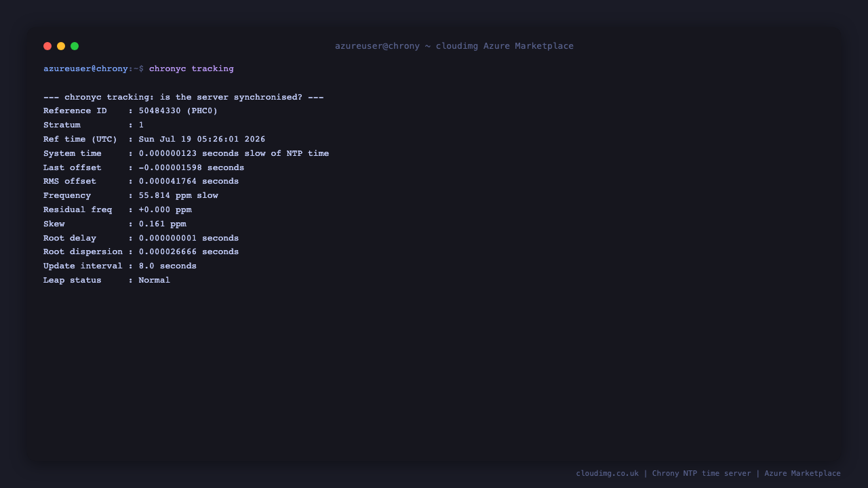Screen dimensions: 868x488
Task: Click the value '55.814 ppm slow'
Action: tap(178, 195)
